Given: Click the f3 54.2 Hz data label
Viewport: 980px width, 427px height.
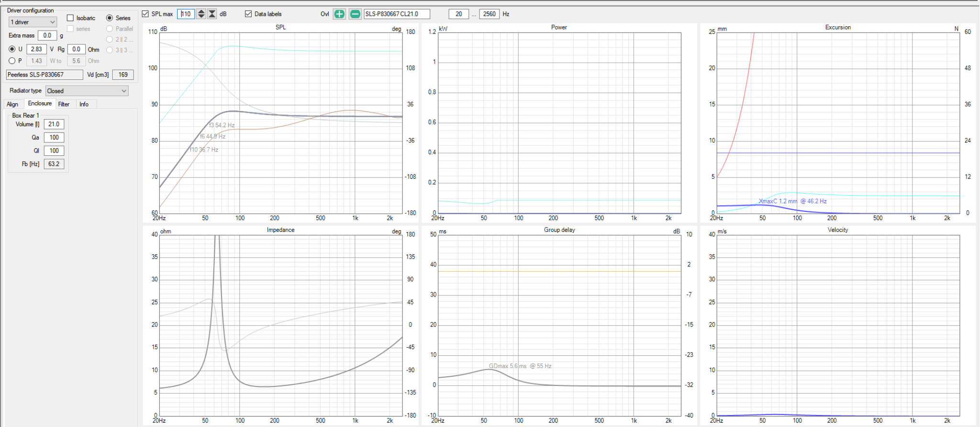Looking at the screenshot, I should [222, 125].
